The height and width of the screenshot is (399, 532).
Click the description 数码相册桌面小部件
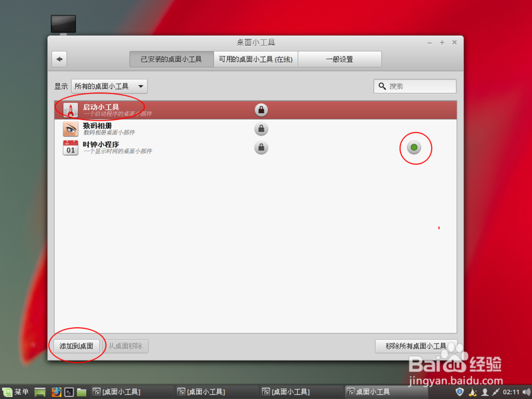tap(109, 132)
